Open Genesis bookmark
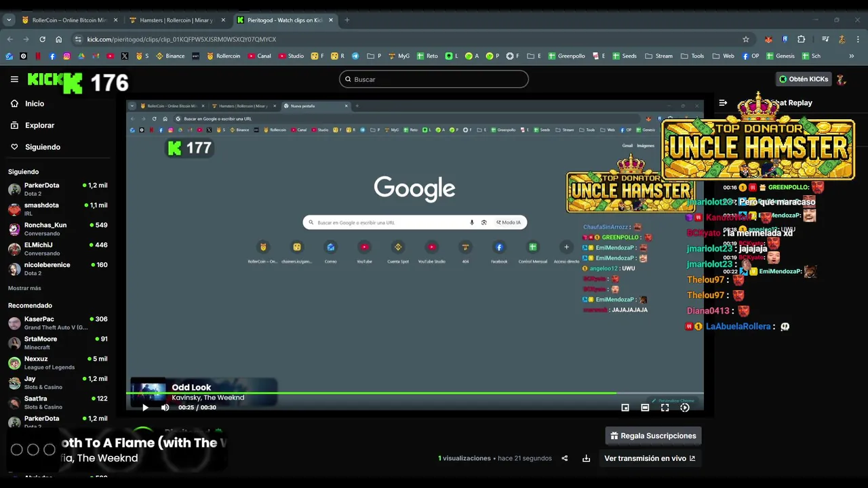The height and width of the screenshot is (488, 868). 780,56
